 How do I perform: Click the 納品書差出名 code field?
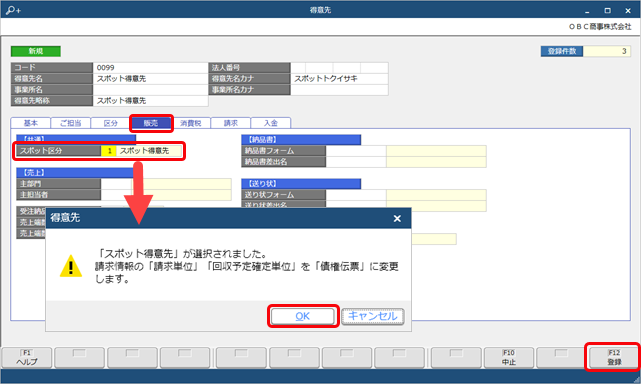356,162
